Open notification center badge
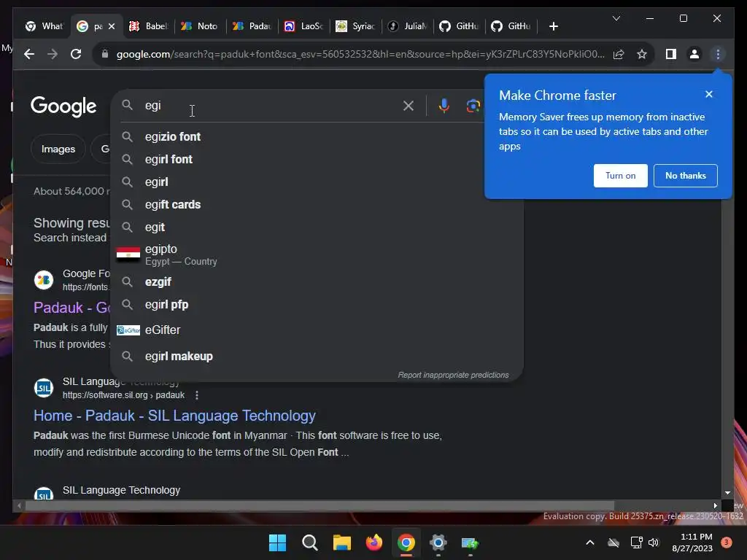 tap(727, 542)
